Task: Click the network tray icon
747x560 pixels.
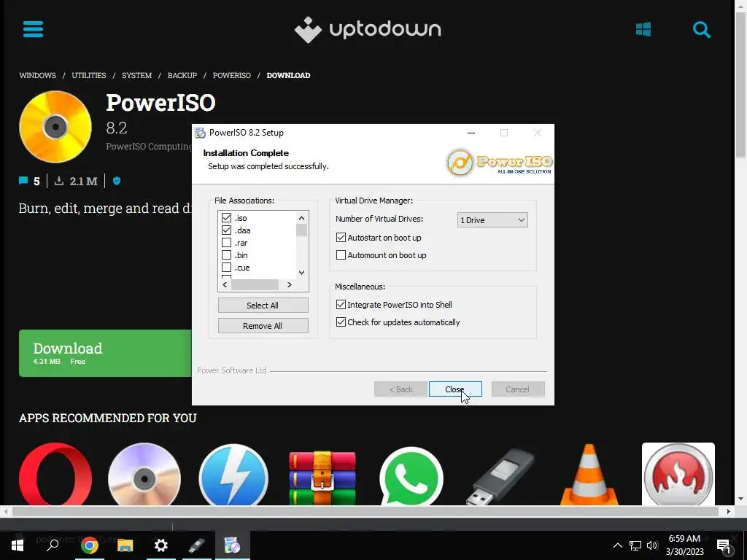Action: (x=635, y=545)
